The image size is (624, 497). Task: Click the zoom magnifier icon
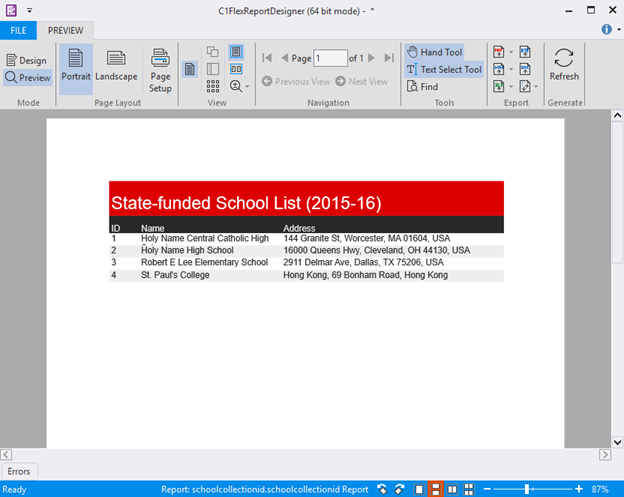click(236, 86)
